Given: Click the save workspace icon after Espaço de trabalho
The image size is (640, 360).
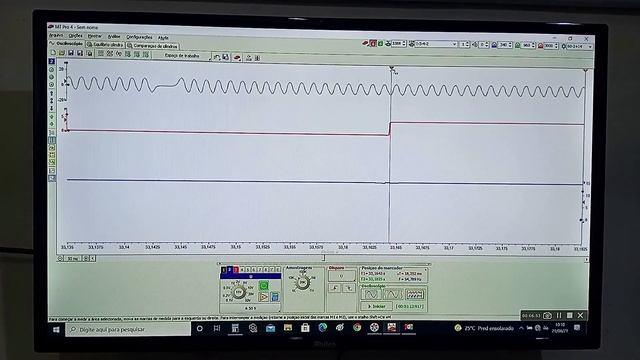Looking at the screenshot, I should [226, 57].
